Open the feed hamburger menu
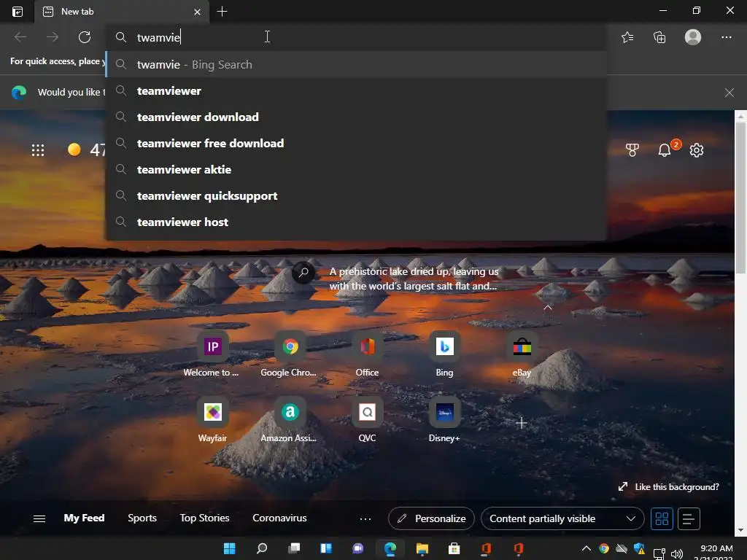This screenshot has width=747, height=560. 39,518
